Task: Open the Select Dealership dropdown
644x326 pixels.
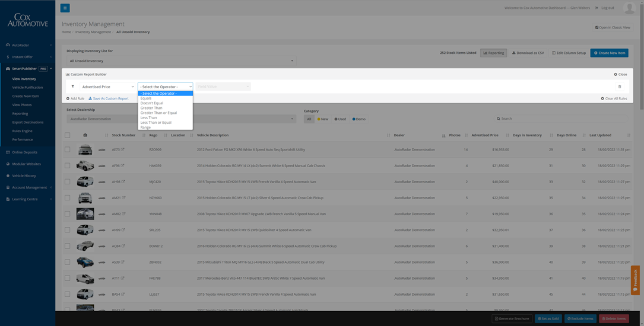Action: click(x=181, y=119)
